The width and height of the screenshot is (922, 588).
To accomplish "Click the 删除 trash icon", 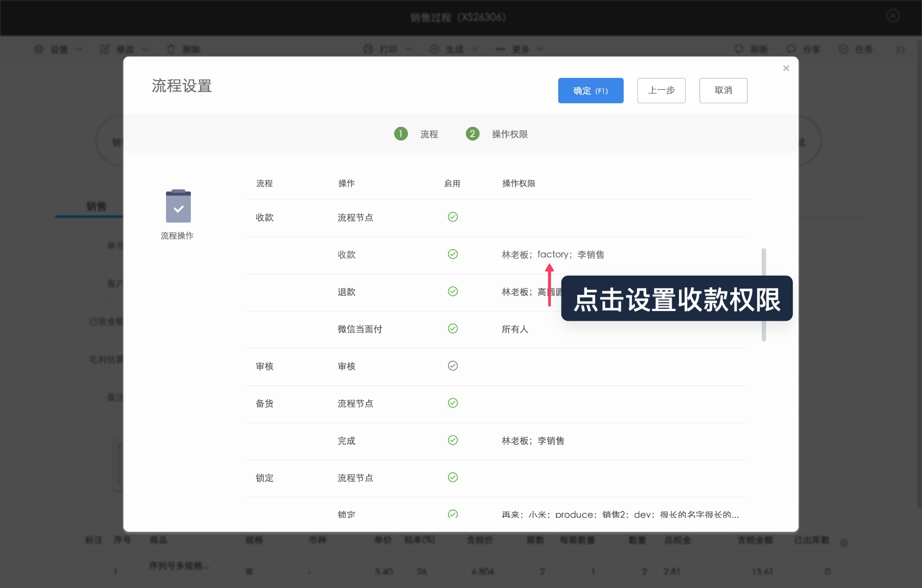I will coord(171,49).
